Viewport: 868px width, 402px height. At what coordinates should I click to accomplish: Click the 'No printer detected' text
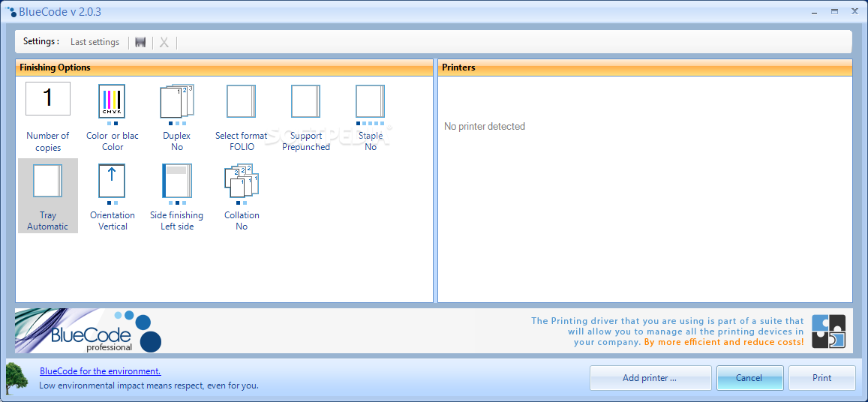click(485, 126)
